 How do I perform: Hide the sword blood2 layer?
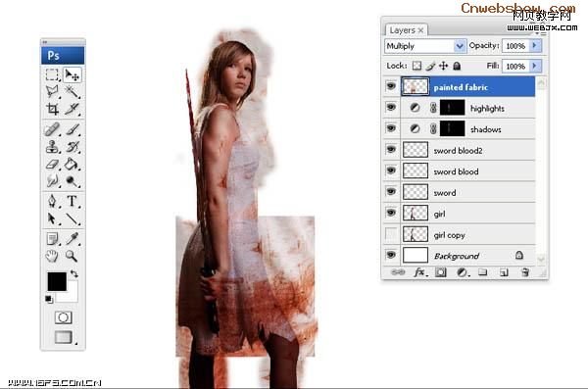coord(391,150)
